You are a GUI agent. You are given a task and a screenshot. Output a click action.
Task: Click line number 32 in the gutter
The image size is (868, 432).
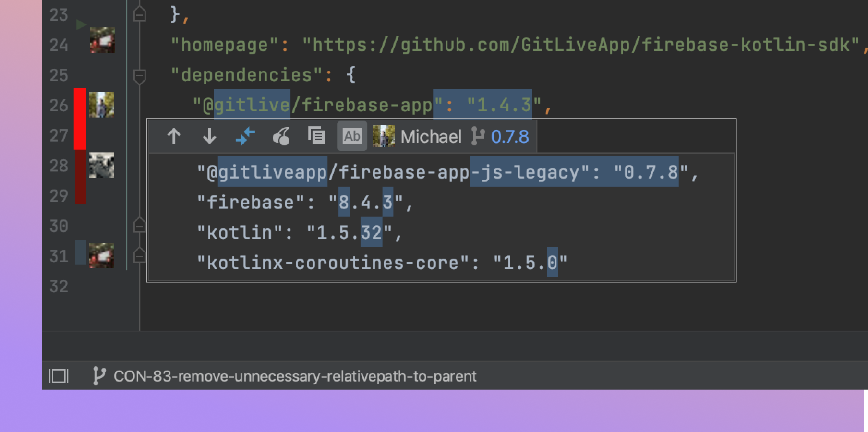[59, 286]
